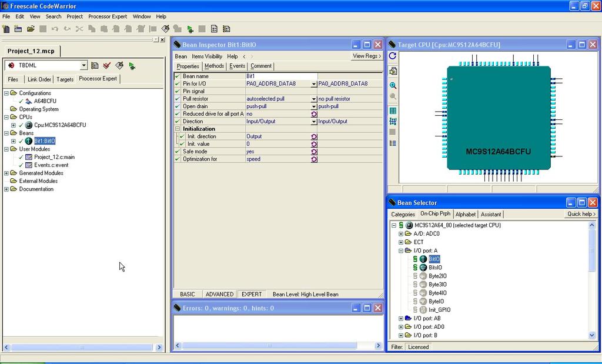Open the TBDML target dropdown
Screen dimensions: 602x364
[83, 66]
